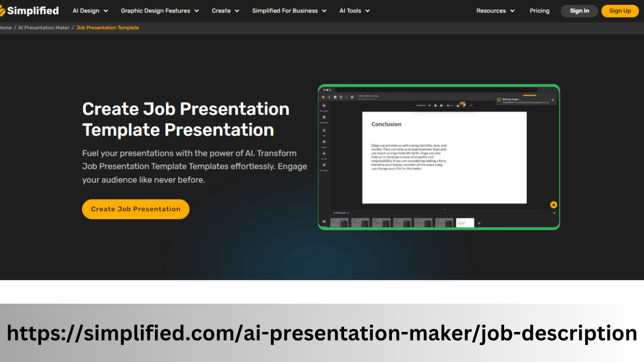The image size is (644, 362).
Task: Select Pricing in the top navigation
Action: pyautogui.click(x=539, y=11)
